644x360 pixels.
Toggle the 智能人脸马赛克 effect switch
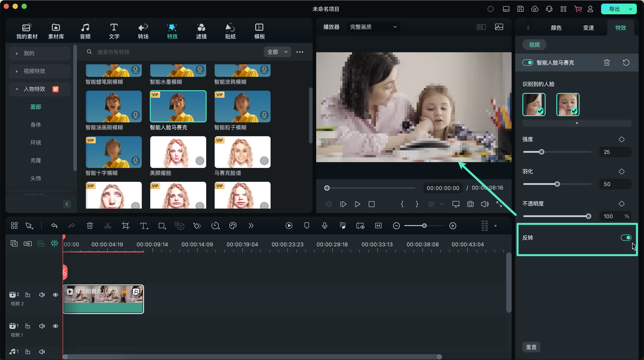(528, 62)
